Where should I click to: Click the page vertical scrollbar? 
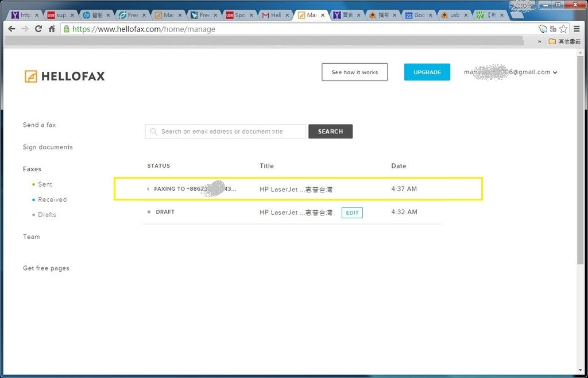point(580,161)
